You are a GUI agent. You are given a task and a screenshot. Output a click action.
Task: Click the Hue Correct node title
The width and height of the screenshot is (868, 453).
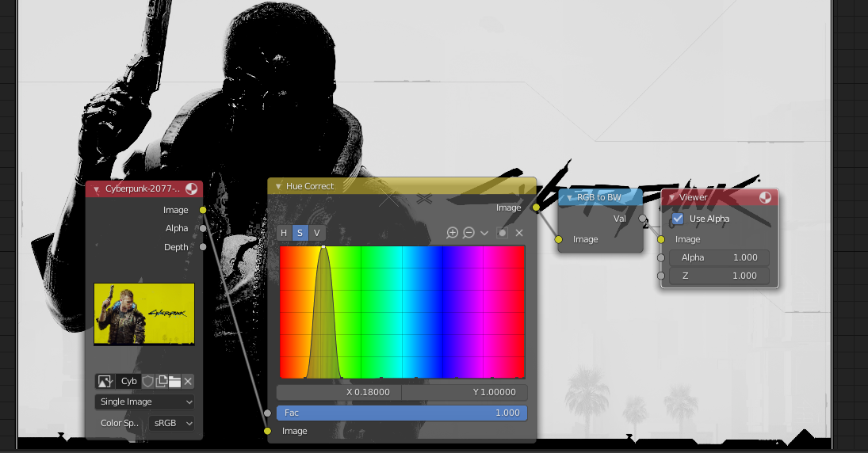(x=310, y=186)
